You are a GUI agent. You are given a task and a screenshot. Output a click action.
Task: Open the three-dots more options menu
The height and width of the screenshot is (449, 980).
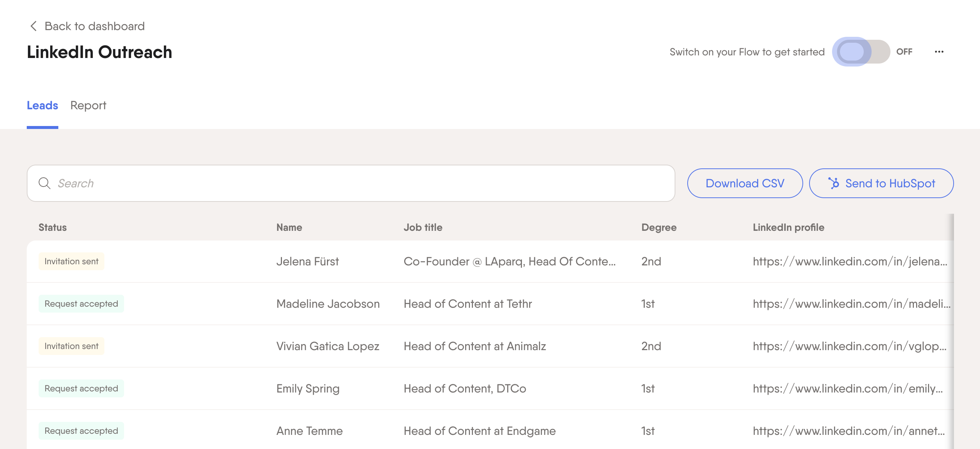tap(939, 52)
